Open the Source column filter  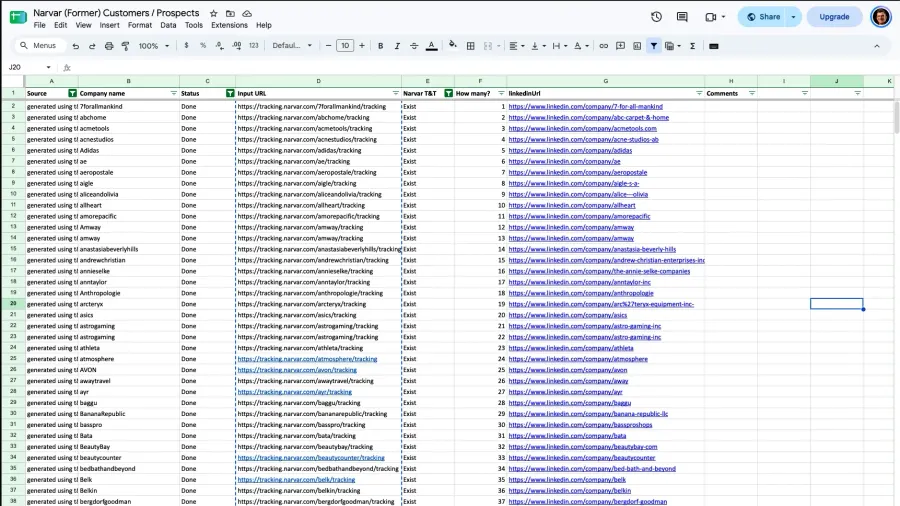point(72,93)
